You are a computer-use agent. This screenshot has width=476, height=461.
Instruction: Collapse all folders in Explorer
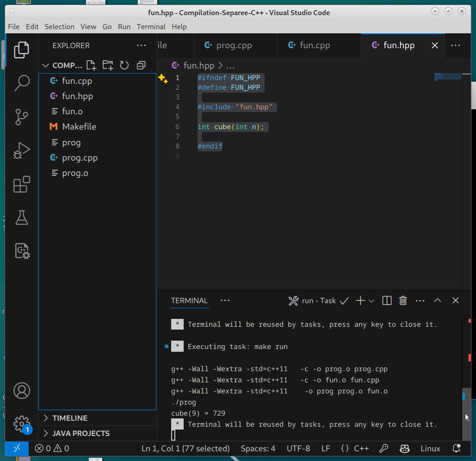point(141,65)
